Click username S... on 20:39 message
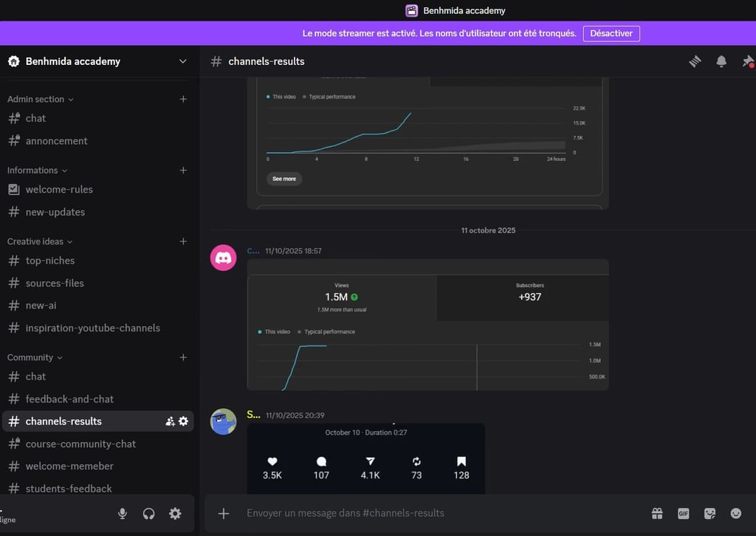Image resolution: width=756 pixels, height=536 pixels. coord(254,414)
